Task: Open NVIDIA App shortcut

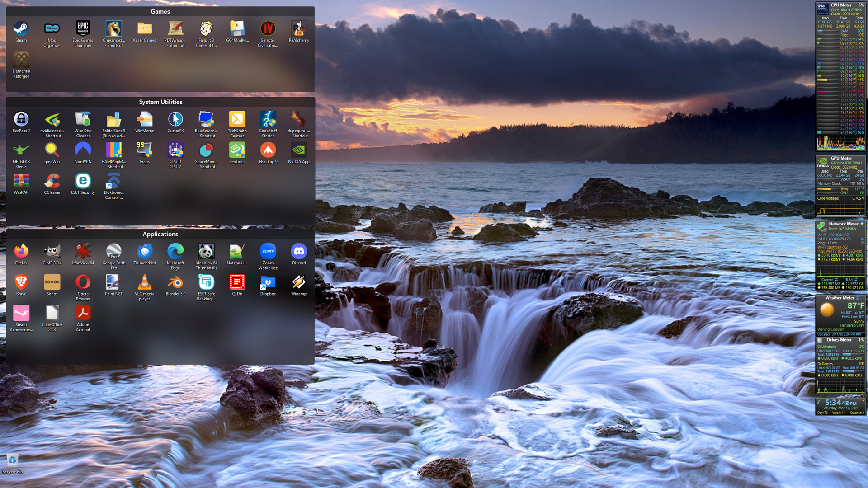Action: pos(299,151)
